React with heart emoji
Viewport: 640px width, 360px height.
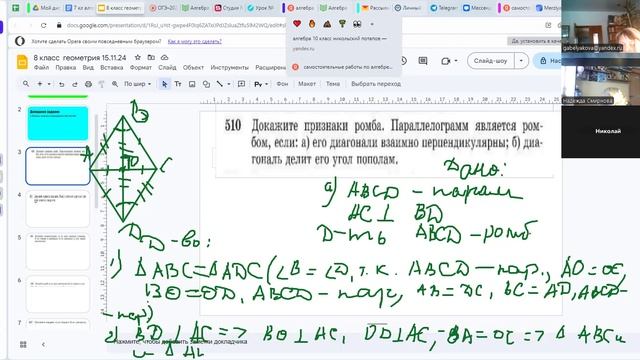tap(297, 24)
